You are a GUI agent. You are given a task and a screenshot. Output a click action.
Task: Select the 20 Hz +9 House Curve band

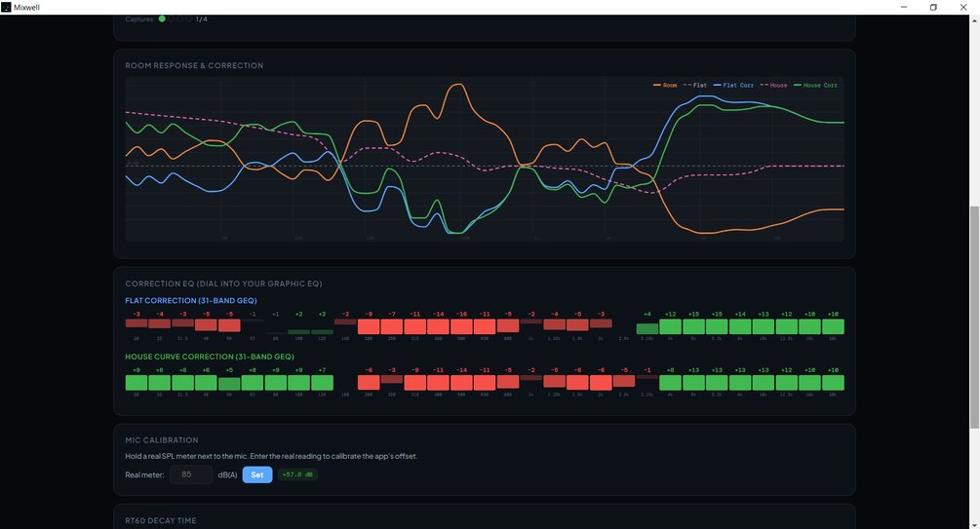[137, 382]
